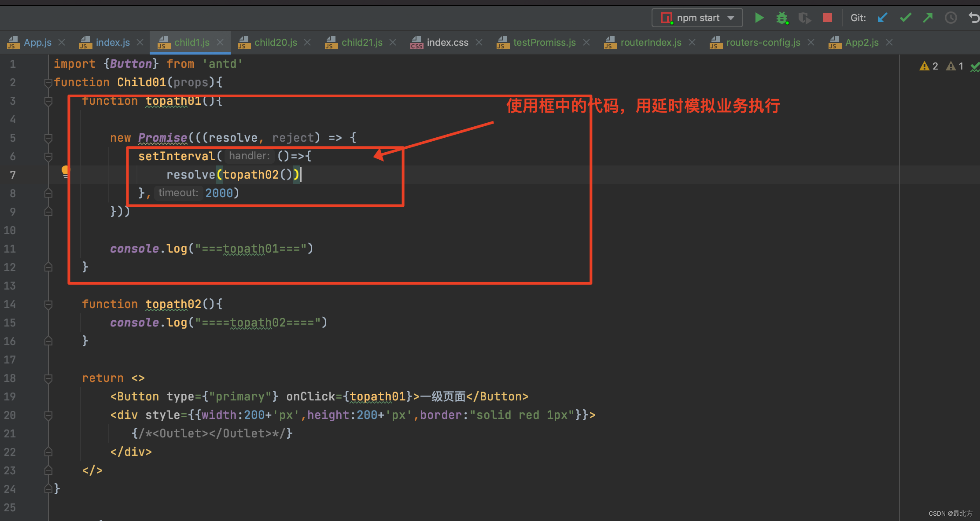Open the npm start run configuration dropdown

pyautogui.click(x=697, y=18)
